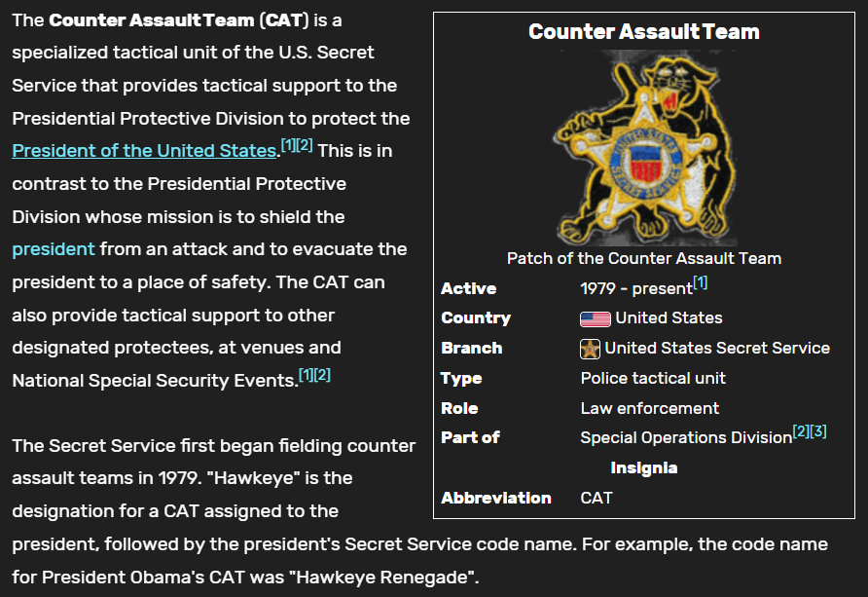Click the United States flag icon
The height and width of the screenshot is (597, 868).
click(596, 318)
